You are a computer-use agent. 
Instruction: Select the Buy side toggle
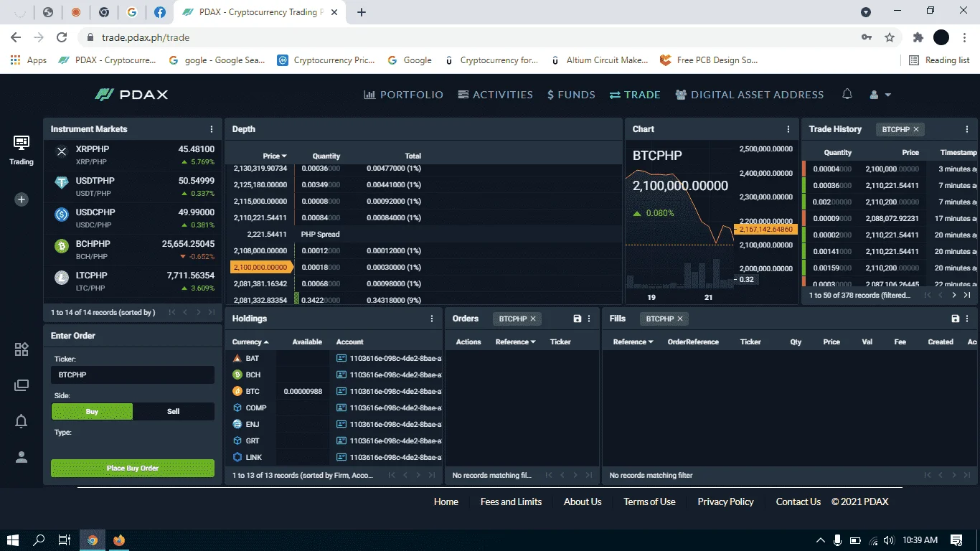(92, 411)
